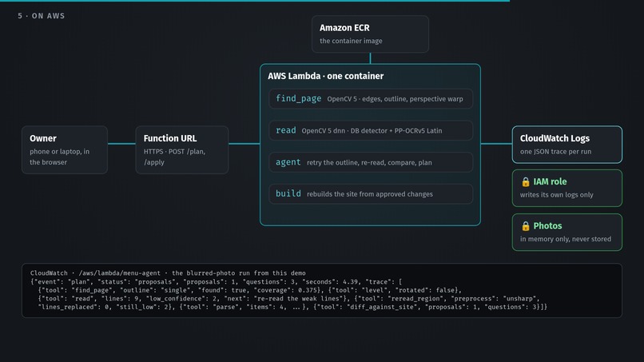Image resolution: width=644 pixels, height=362 pixels.
Task: Select the Amazon ECR container image box
Action: (x=370, y=34)
